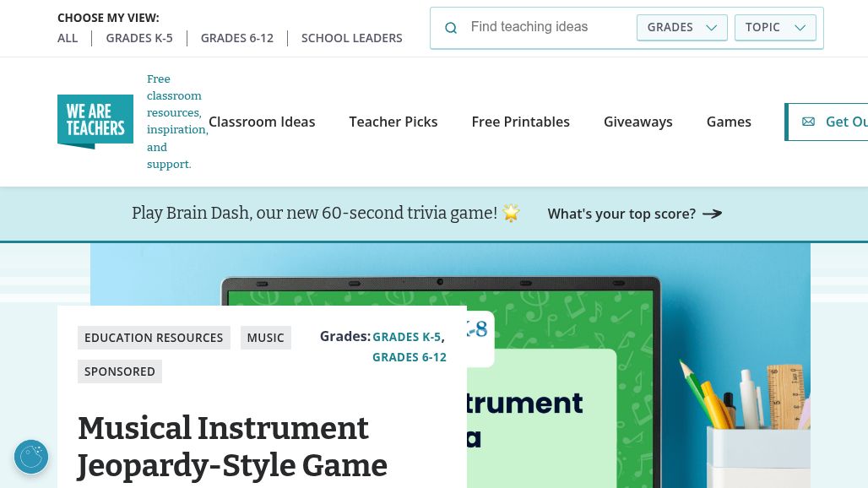Image resolution: width=868 pixels, height=488 pixels.
Task: Click What's your top score link
Action: point(621,214)
